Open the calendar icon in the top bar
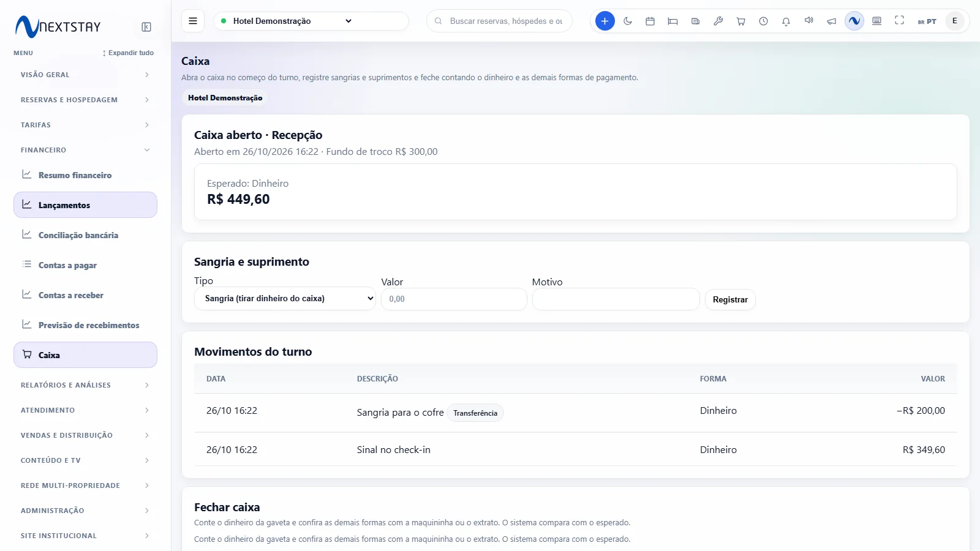980x551 pixels. click(650, 21)
